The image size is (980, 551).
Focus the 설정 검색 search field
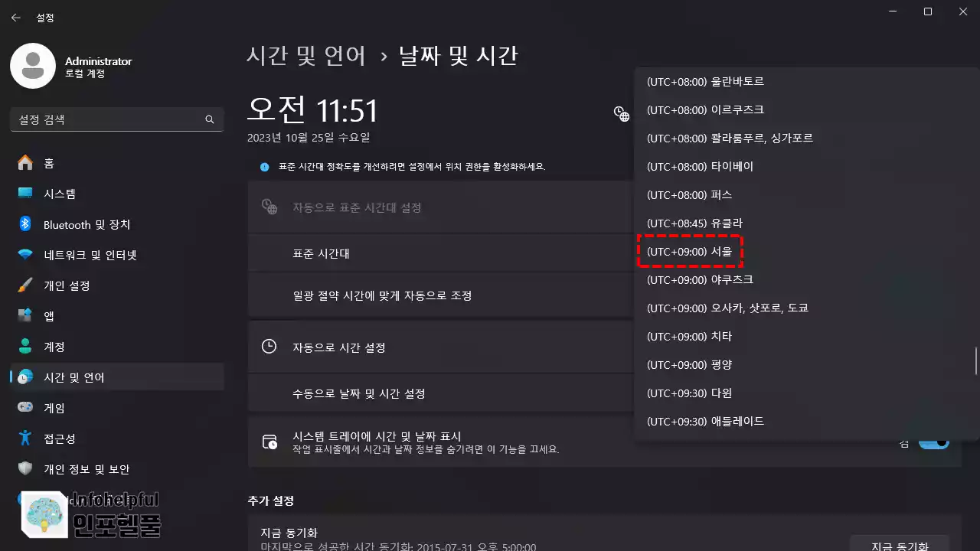[116, 119]
